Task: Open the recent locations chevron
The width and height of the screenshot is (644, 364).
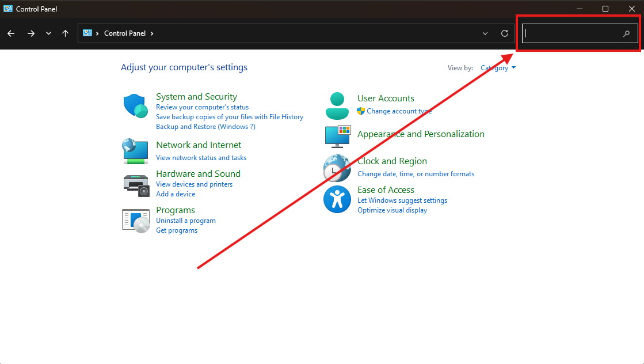Action: pos(48,33)
